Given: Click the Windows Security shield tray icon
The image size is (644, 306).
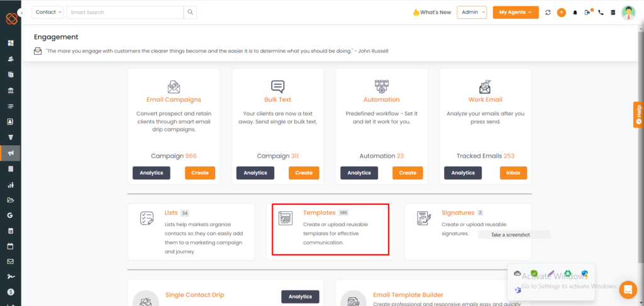Looking at the screenshot, I should [585, 273].
